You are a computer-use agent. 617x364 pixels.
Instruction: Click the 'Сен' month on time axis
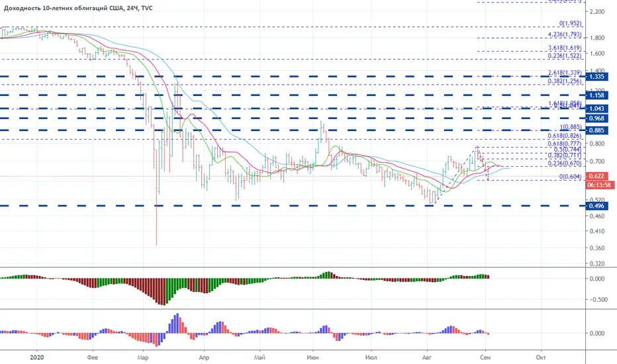(x=485, y=357)
